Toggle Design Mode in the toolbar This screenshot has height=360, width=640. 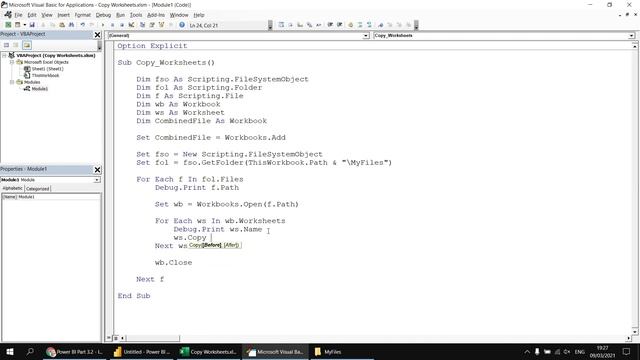pos(131,25)
